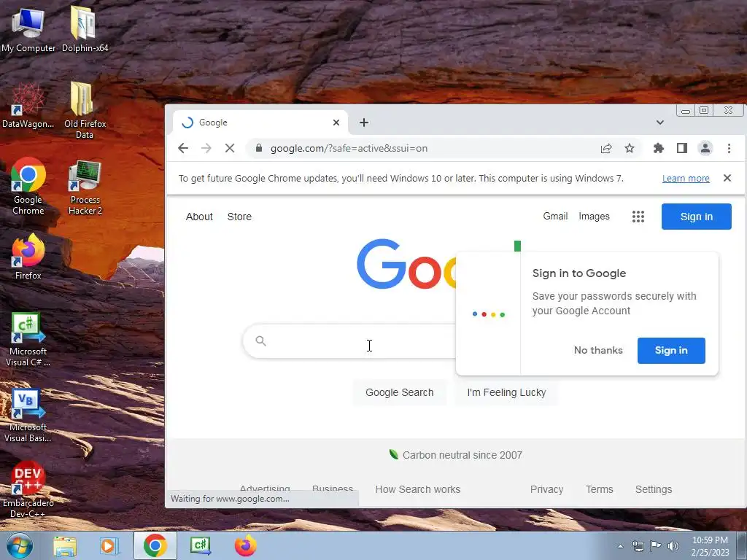Open the Windows Start button

[20, 545]
